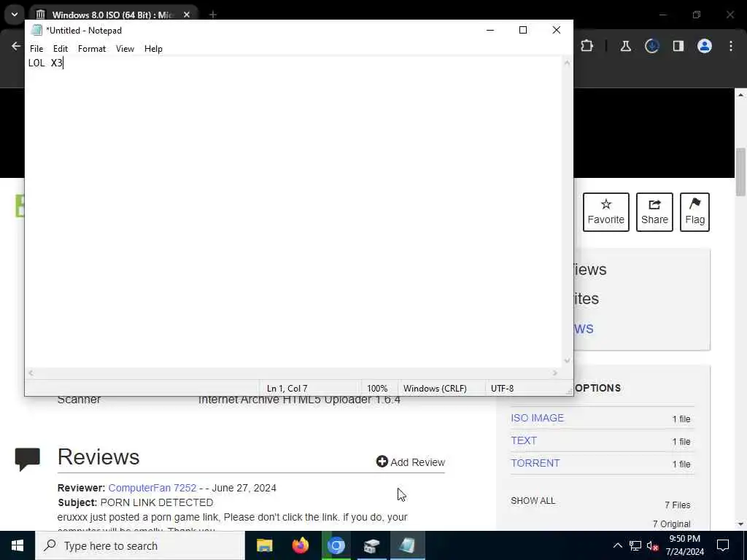Open File Explorer from the taskbar
This screenshot has width=747, height=560.
coord(264,545)
